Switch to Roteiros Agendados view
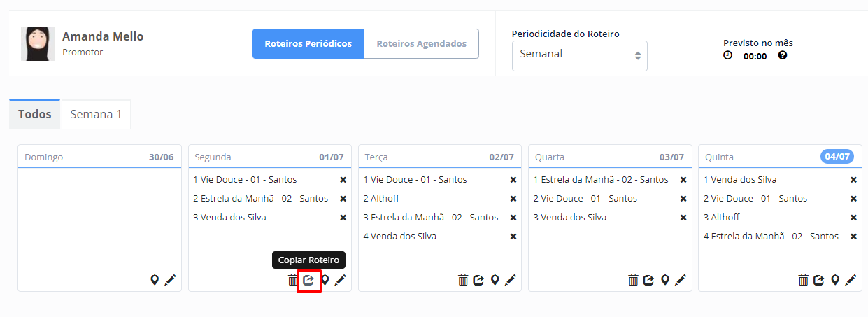 coord(422,43)
